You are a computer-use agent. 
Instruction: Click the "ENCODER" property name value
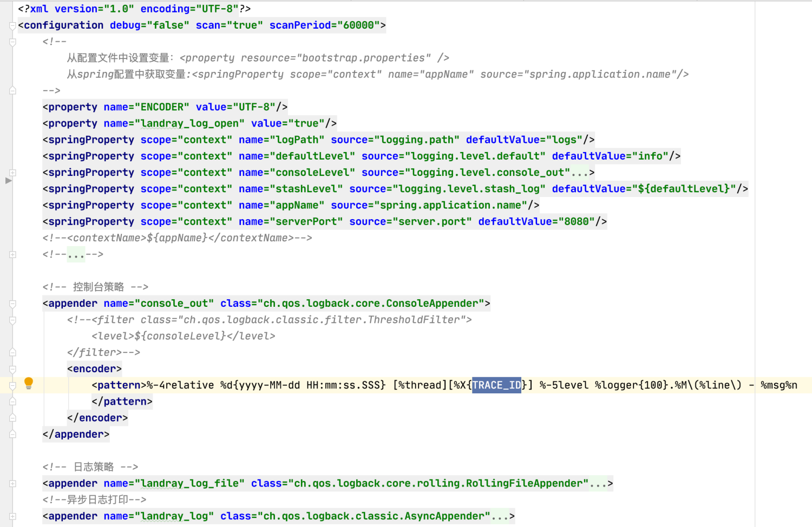pos(162,107)
